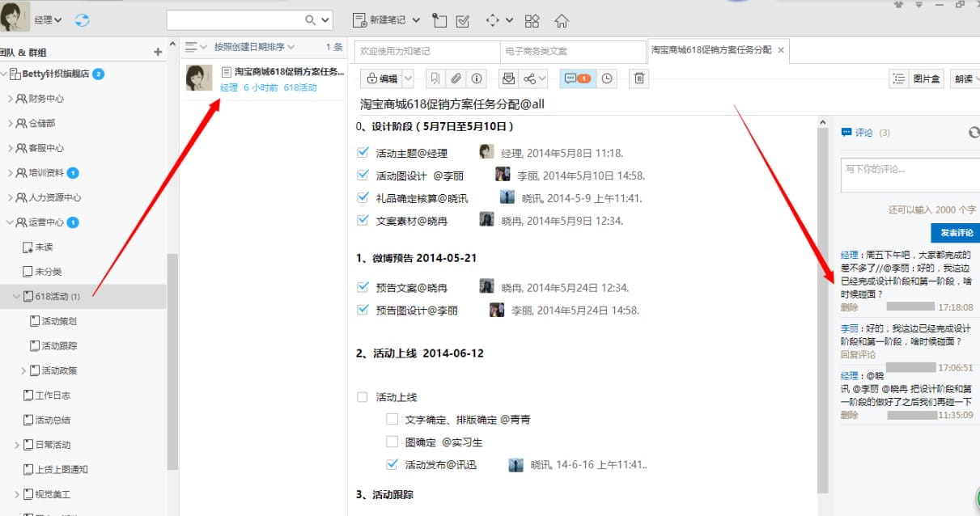Expand the 活动政策 folder
980x516 pixels.
[23, 370]
